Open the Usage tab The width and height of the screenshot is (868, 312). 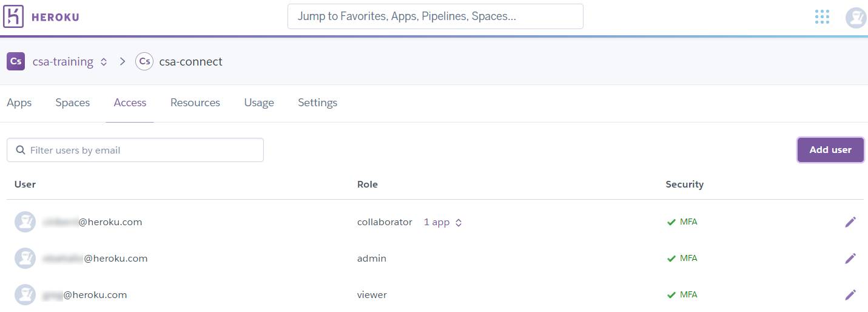[x=259, y=103]
